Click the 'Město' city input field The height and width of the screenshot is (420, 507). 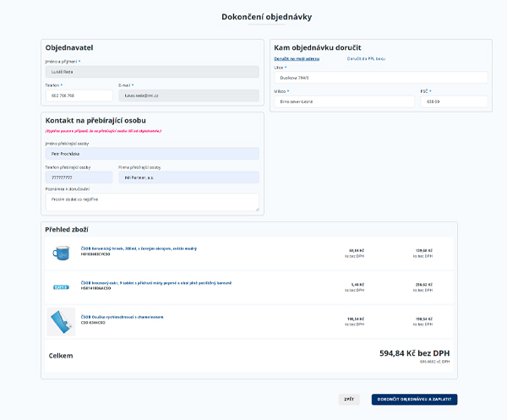(343, 101)
